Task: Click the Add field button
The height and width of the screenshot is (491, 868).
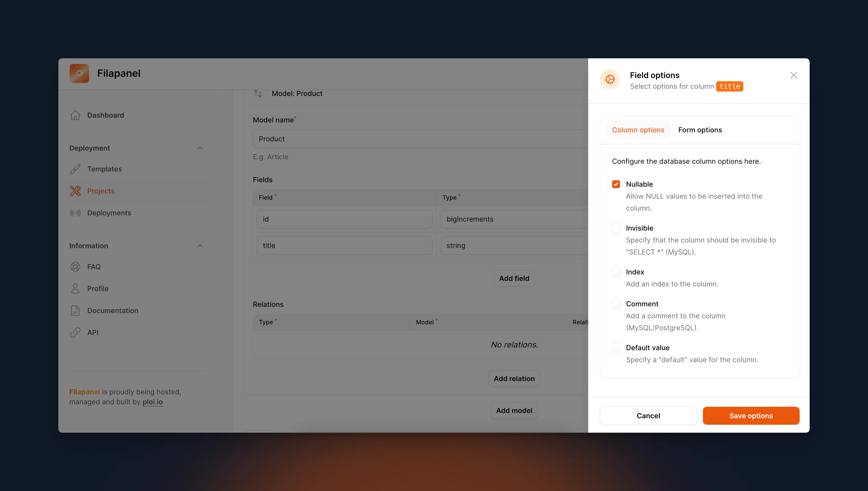Action: (514, 279)
